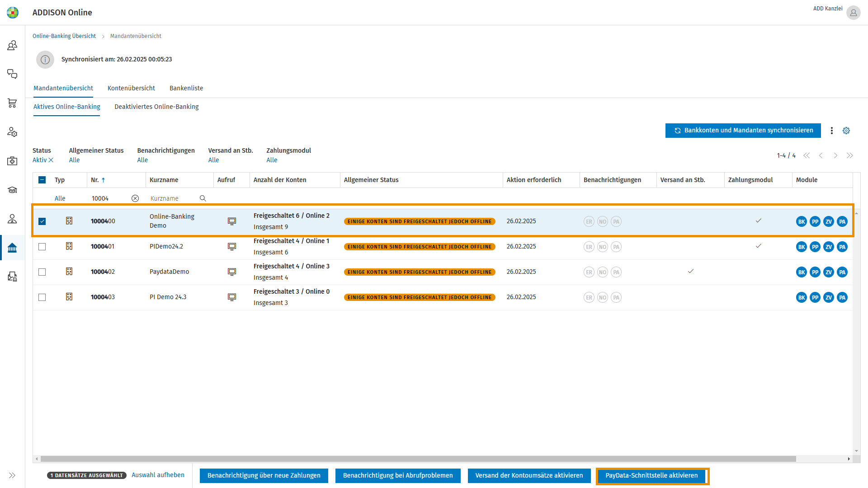Switch to Mandantenübersicht tab
The width and height of the screenshot is (868, 488).
pyautogui.click(x=63, y=88)
